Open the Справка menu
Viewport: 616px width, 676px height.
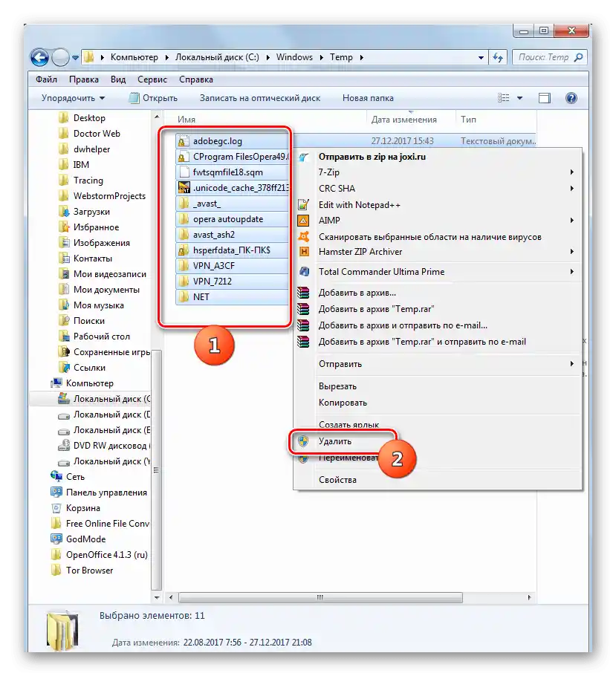click(196, 79)
